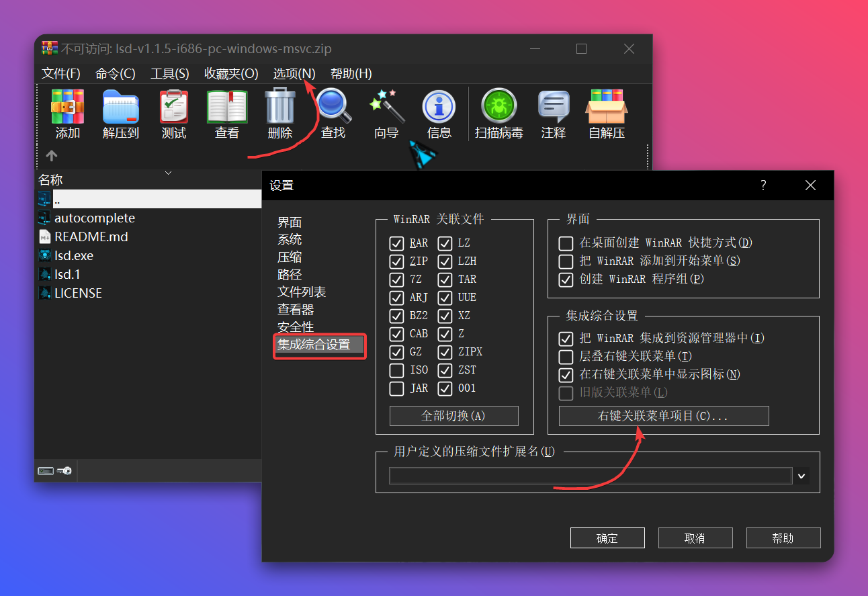868x596 pixels.
Task: Switch to the 系统 settings tab
Action: (x=290, y=240)
